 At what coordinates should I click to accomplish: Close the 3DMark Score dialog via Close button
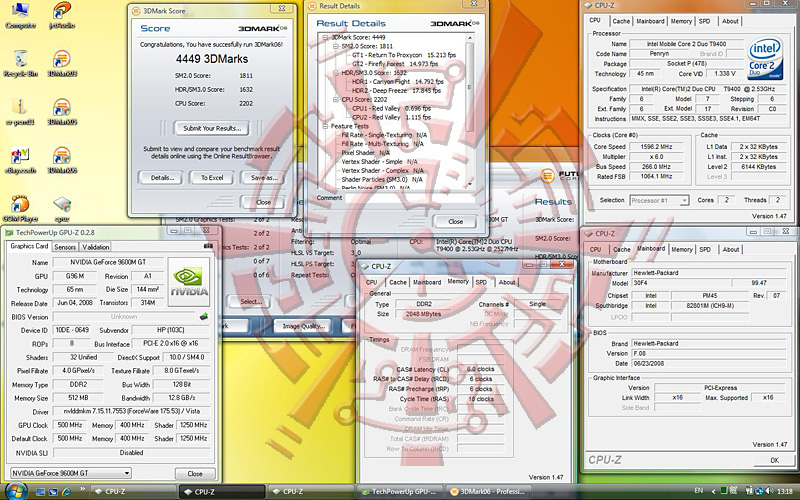pos(263,203)
